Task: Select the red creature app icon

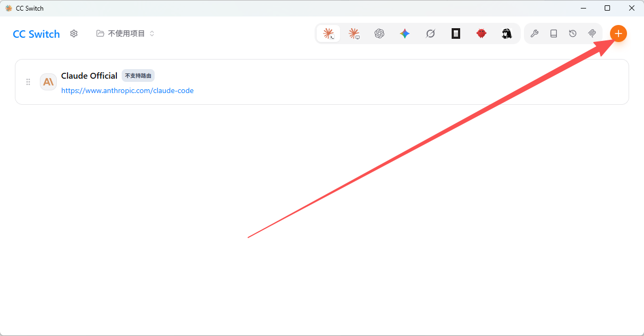Action: [x=481, y=33]
